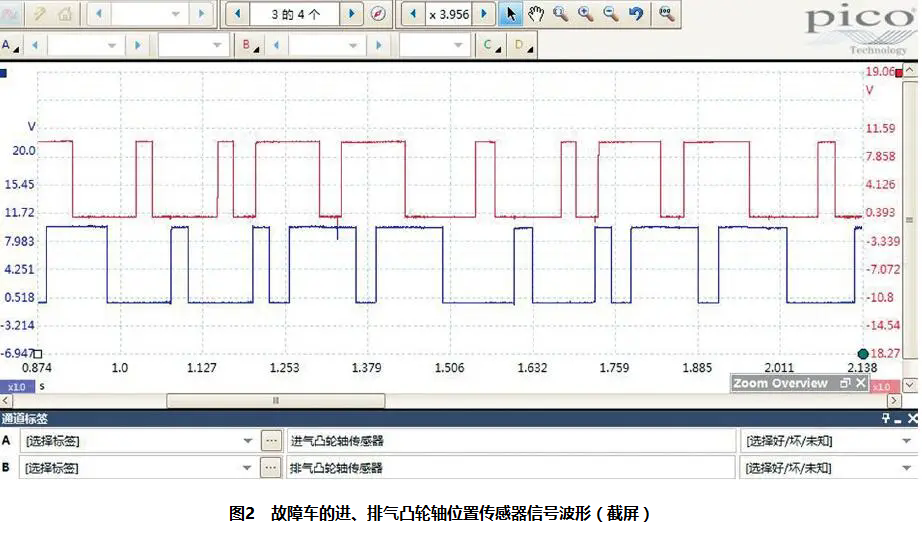Screen dimensions: 922x541
Task: Open channel A coupling dropdown
Action: click(216, 45)
